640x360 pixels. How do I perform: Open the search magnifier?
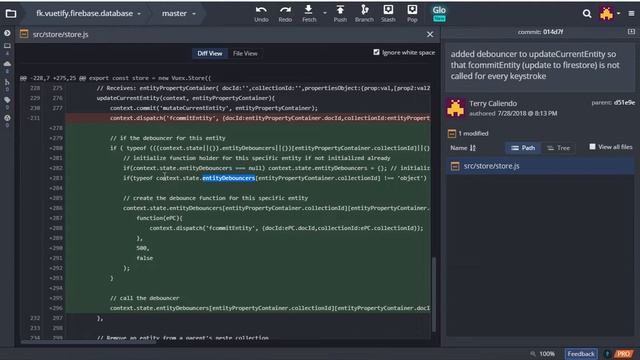coord(587,14)
